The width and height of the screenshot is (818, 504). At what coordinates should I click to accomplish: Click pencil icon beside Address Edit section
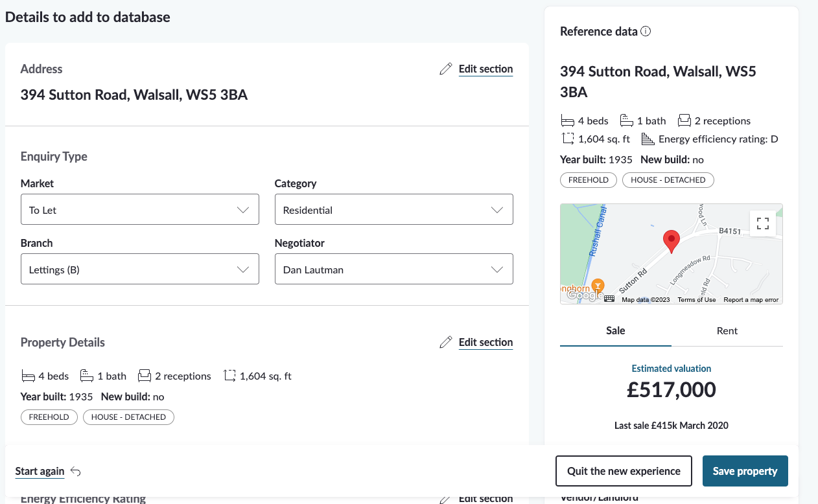[445, 69]
